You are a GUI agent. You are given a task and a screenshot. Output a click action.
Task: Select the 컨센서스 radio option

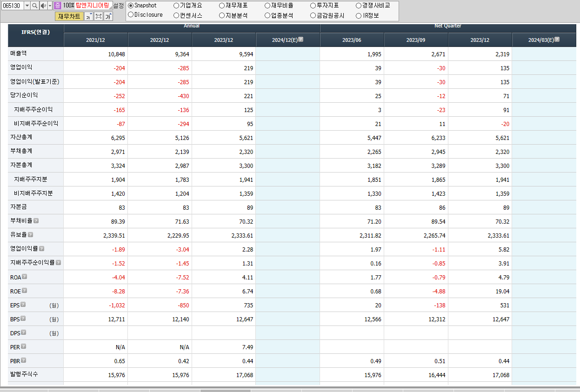coord(176,15)
